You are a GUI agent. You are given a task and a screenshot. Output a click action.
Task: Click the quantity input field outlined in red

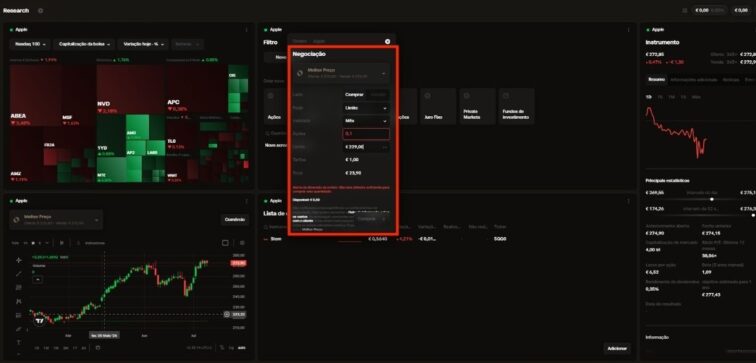(x=366, y=134)
